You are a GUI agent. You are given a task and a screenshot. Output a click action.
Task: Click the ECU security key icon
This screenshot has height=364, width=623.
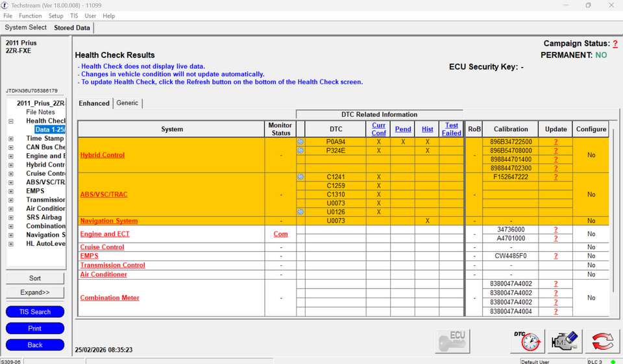click(452, 341)
